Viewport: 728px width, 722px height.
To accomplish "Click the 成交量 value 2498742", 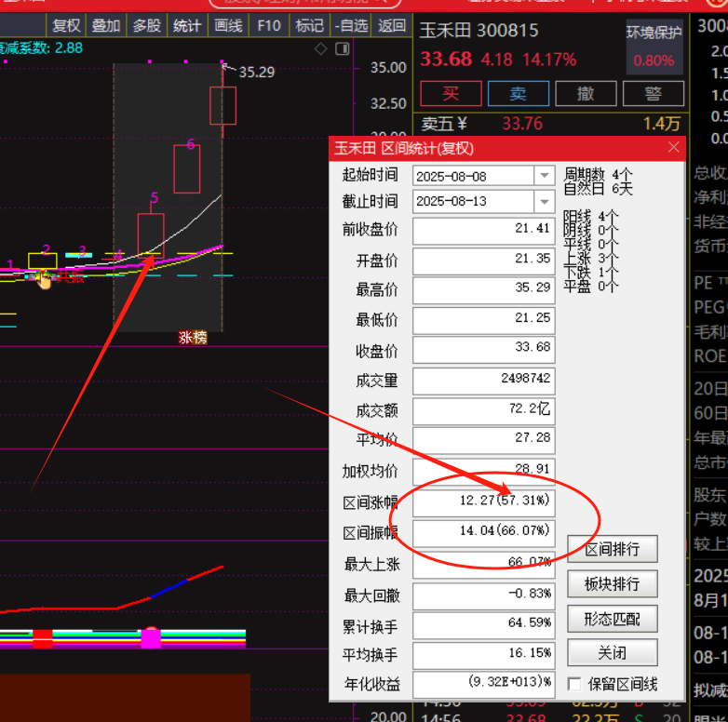I will [x=484, y=381].
